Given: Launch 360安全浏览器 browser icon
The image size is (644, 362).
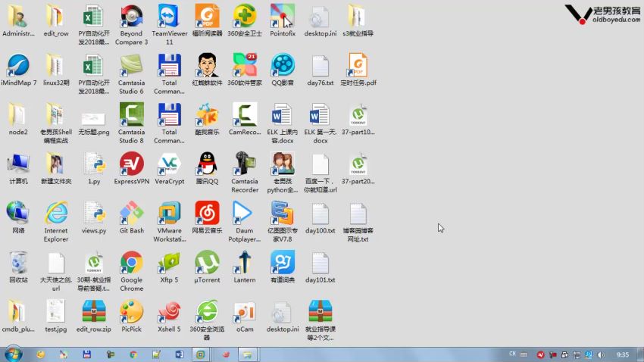Looking at the screenshot, I should pyautogui.click(x=207, y=320).
